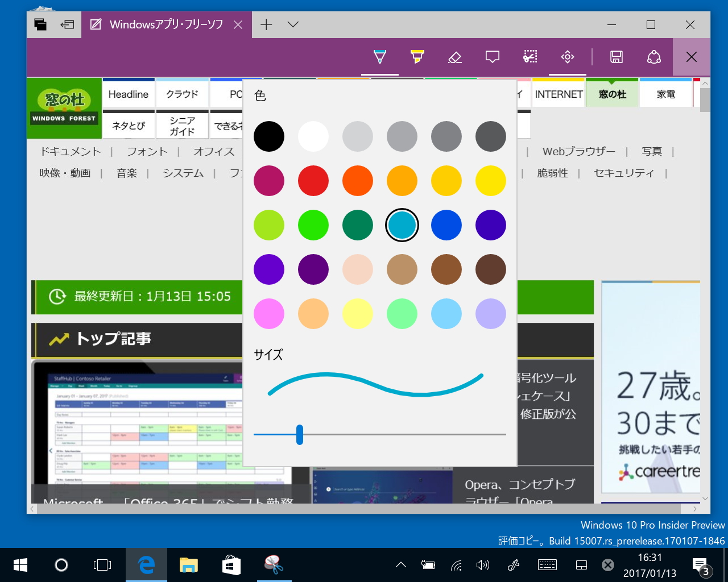Open the clip tool to capture a region

[530, 57]
